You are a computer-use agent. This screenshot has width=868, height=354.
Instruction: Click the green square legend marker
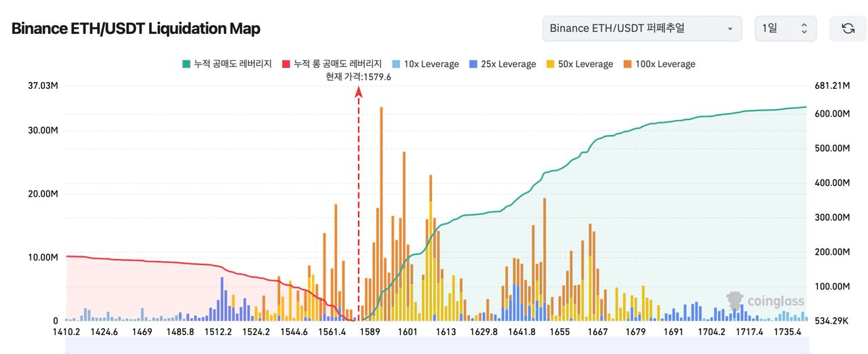click(x=186, y=64)
